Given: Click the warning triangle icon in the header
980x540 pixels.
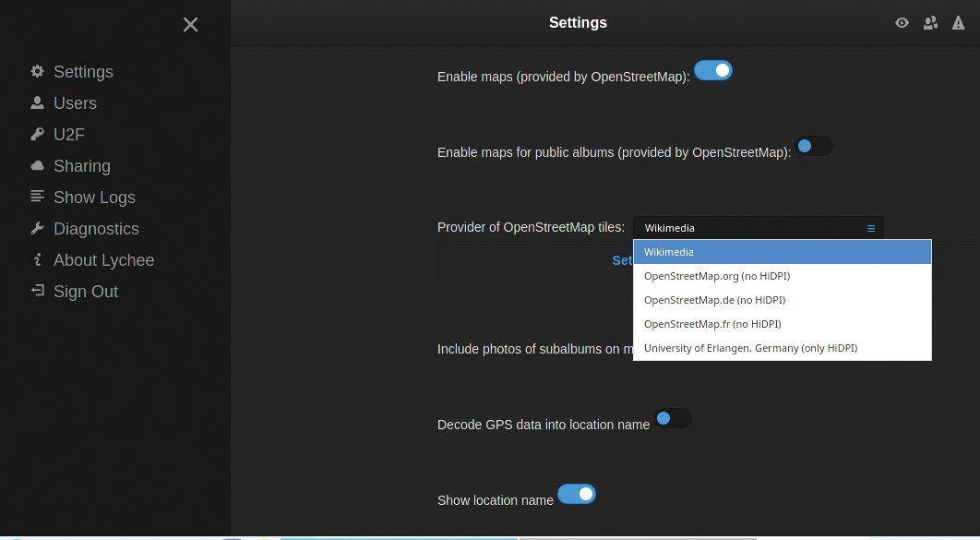Looking at the screenshot, I should pos(958,23).
